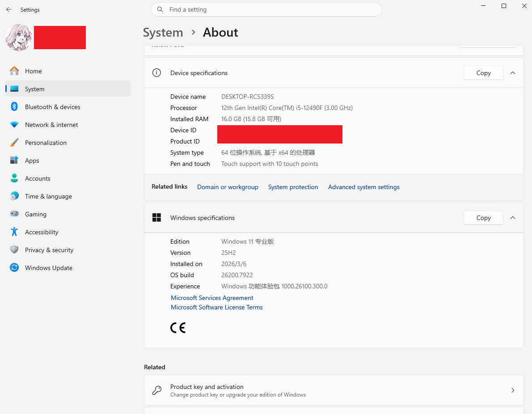Click the Time & language globe icon
The width and height of the screenshot is (532, 414).
(x=14, y=196)
